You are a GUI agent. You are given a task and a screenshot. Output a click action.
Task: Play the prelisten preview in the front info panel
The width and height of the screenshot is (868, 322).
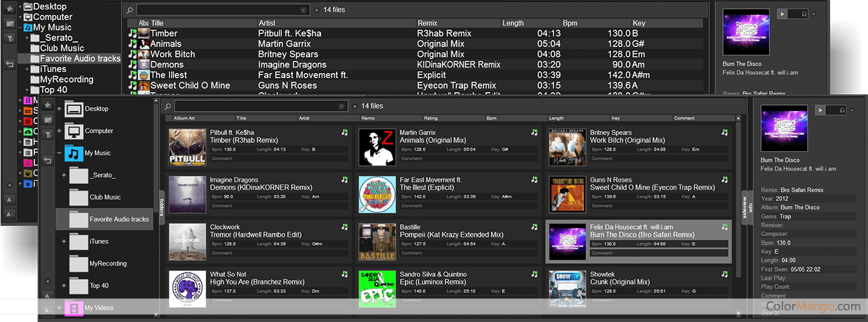coord(820,110)
